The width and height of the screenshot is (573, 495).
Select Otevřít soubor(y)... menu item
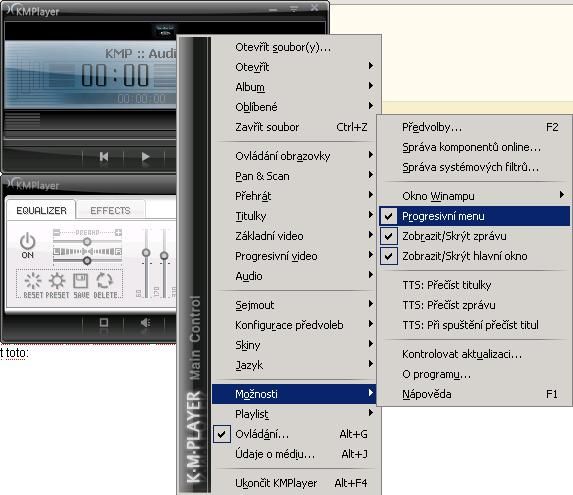pyautogui.click(x=295, y=47)
